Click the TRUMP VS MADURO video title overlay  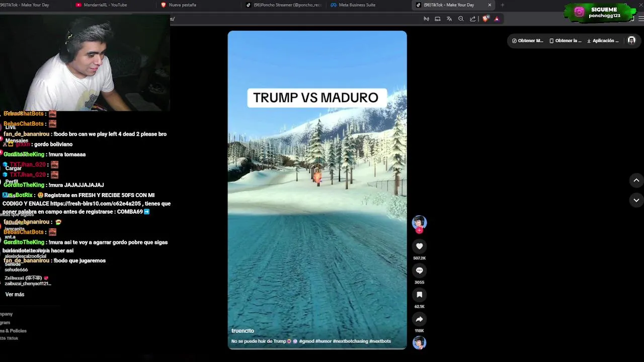(x=316, y=98)
